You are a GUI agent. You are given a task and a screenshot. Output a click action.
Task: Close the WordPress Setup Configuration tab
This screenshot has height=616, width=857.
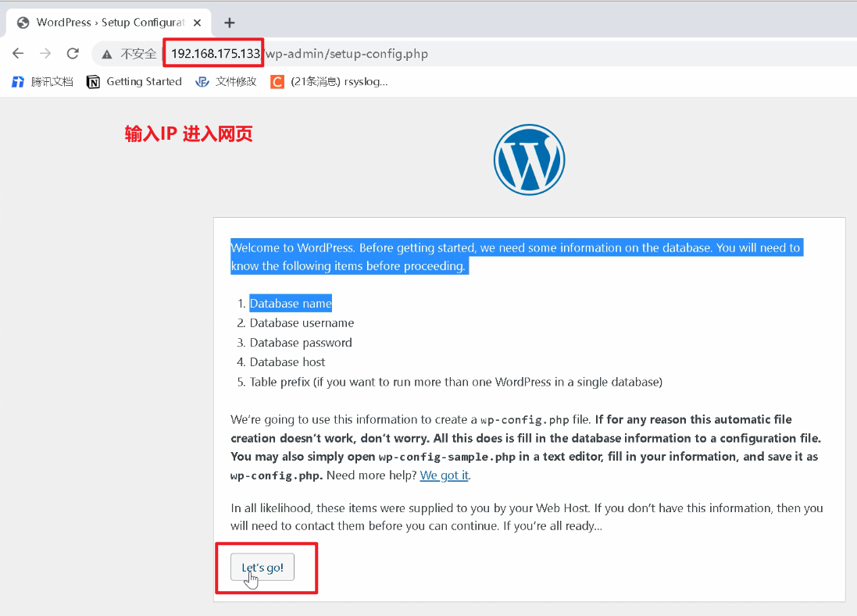point(198,23)
